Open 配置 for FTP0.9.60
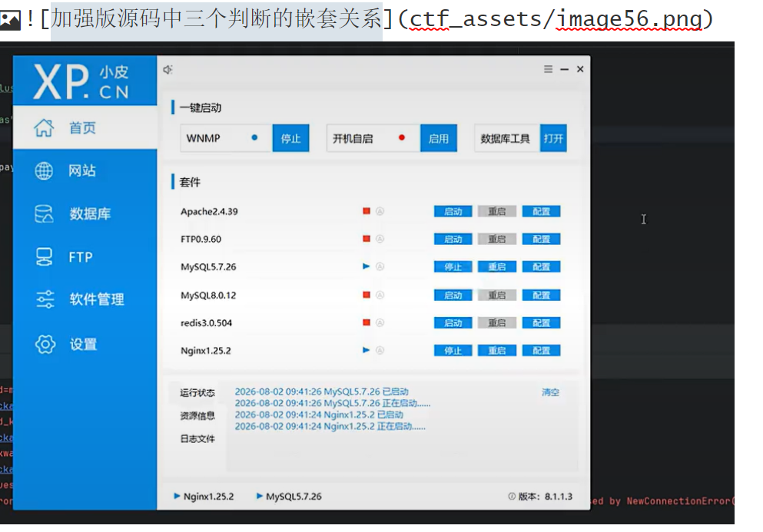763x532 pixels. tap(541, 240)
